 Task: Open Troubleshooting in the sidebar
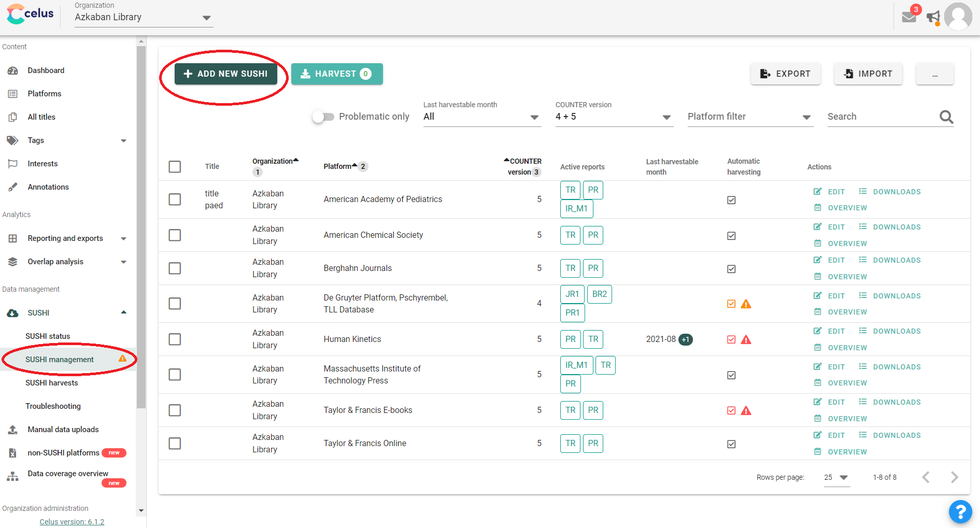(53, 406)
